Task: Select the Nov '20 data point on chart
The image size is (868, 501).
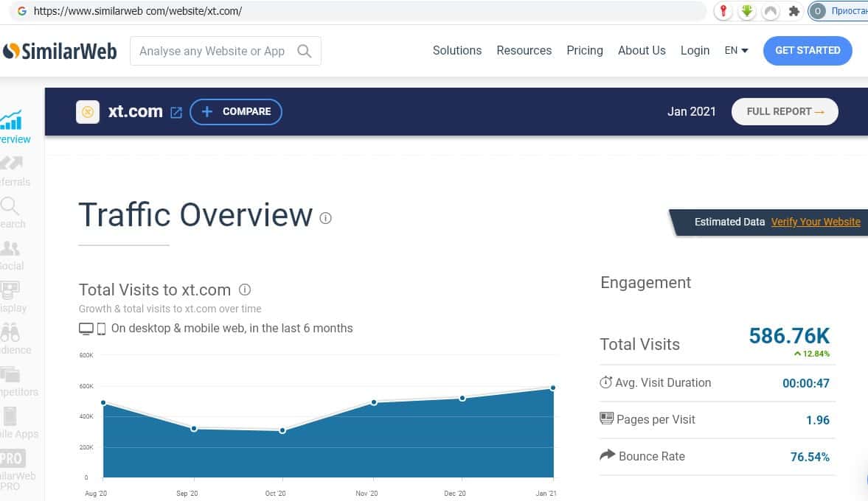Action: (374, 402)
